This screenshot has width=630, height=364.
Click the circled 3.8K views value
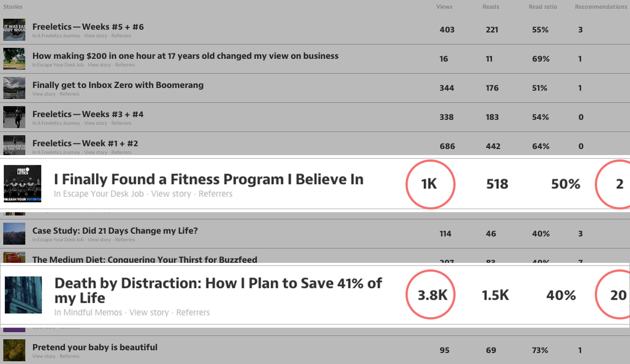click(x=431, y=295)
